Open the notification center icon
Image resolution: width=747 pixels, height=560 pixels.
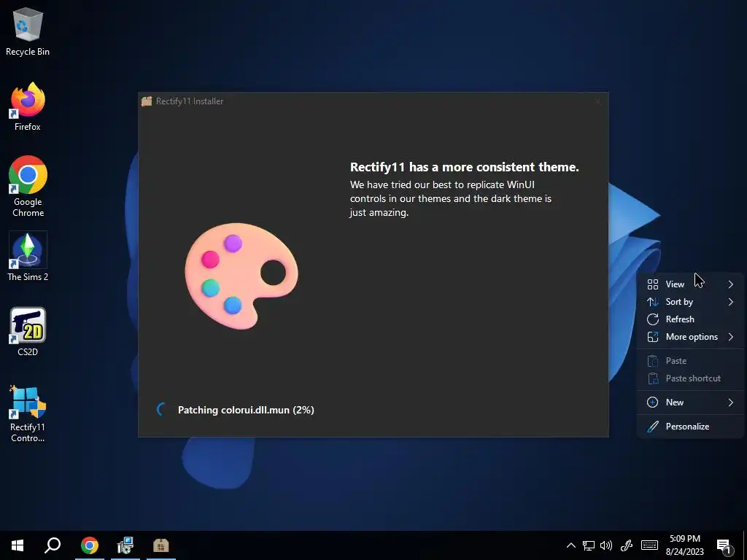(724, 547)
